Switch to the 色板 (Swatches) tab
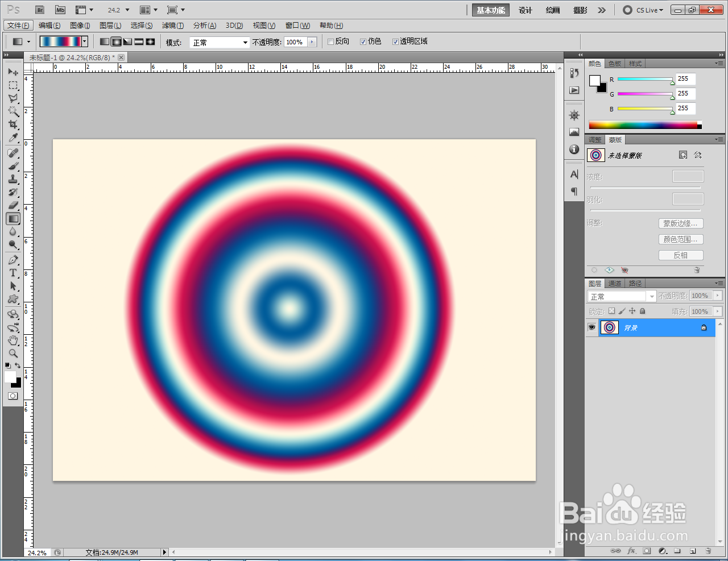This screenshot has width=728, height=561. [x=615, y=64]
